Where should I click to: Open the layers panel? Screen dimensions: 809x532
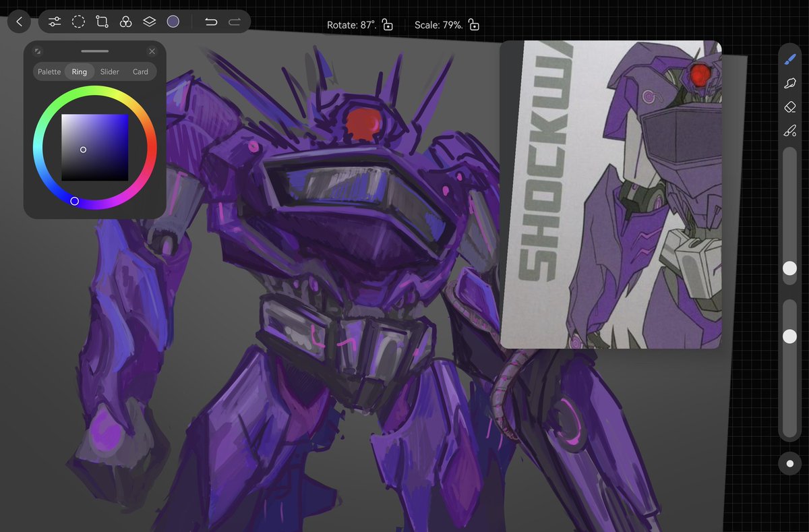(149, 22)
